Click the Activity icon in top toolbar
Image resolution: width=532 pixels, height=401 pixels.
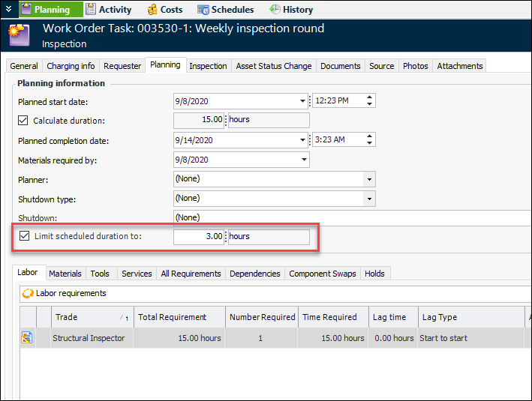pyautogui.click(x=91, y=10)
